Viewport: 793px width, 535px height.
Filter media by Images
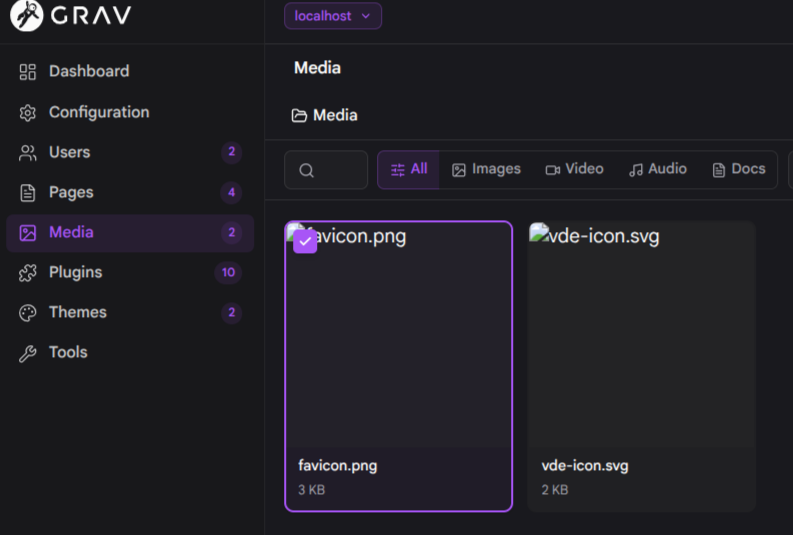click(x=486, y=169)
